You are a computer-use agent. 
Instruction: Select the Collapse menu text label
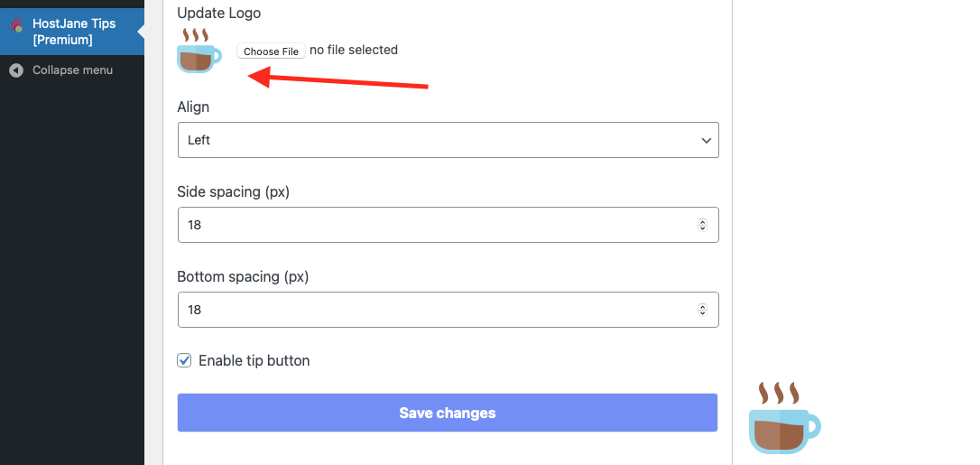(72, 70)
